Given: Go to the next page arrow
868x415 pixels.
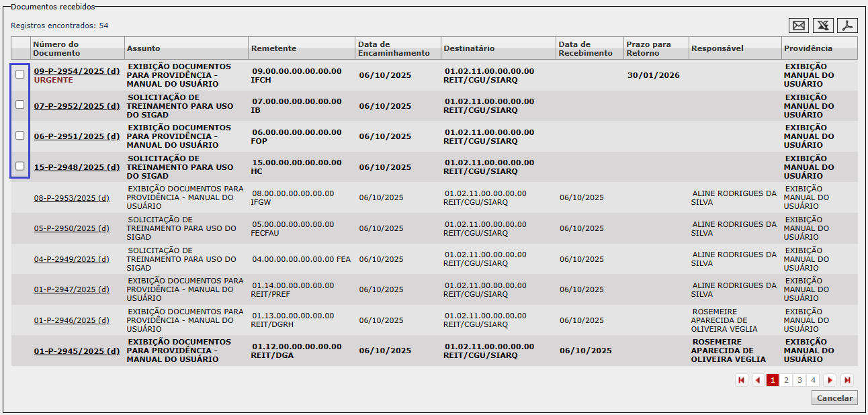Looking at the screenshot, I should point(830,380).
